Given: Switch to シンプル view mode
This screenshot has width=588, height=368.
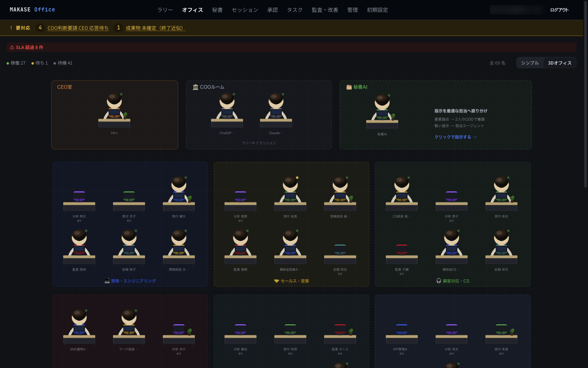Looking at the screenshot, I should (530, 63).
